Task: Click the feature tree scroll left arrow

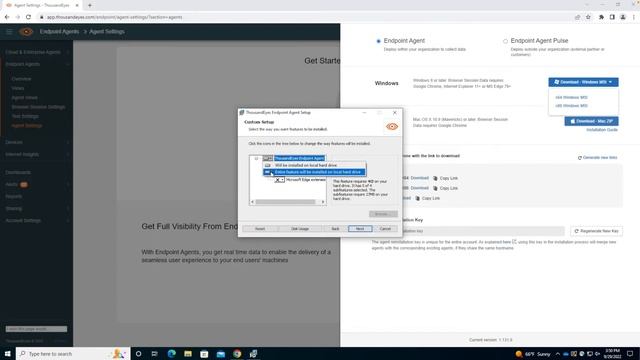Action: tap(252, 202)
